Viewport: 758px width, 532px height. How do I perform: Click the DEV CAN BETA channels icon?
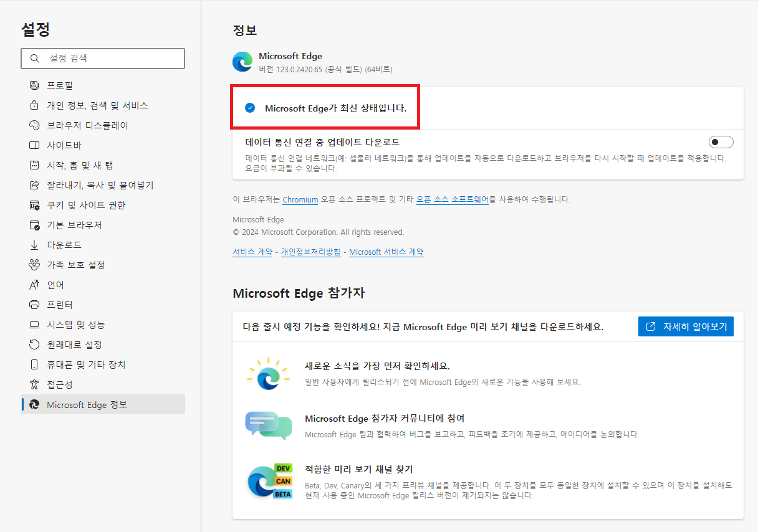[269, 482]
